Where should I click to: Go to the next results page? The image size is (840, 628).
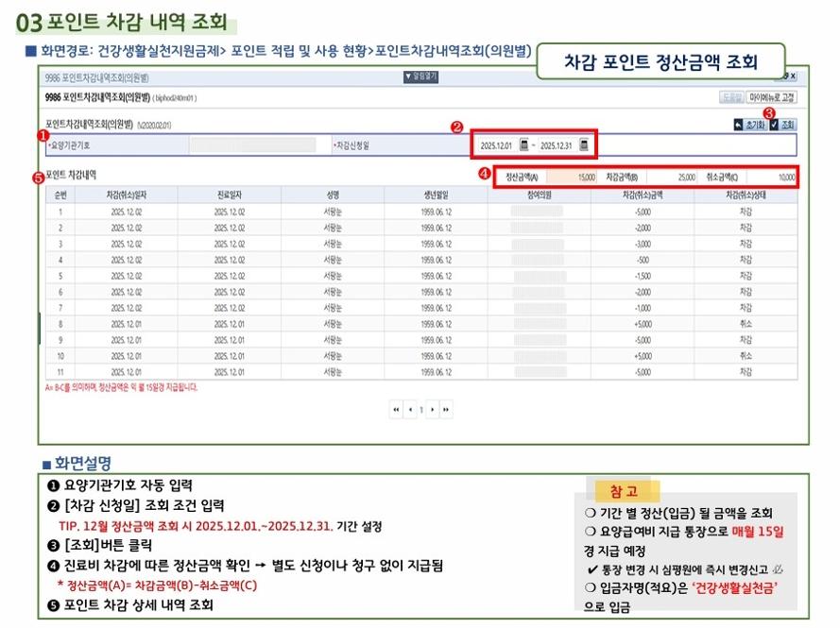click(x=432, y=410)
